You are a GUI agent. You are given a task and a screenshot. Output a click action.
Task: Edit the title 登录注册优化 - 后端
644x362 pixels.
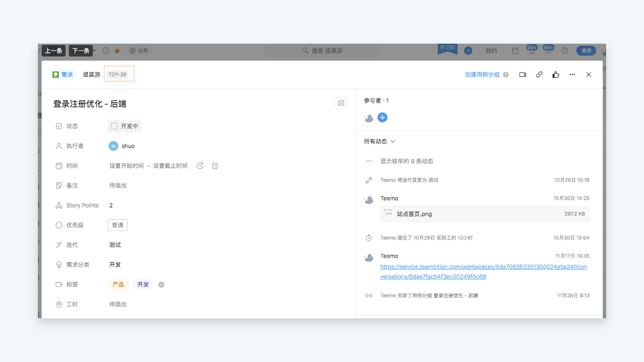click(90, 104)
